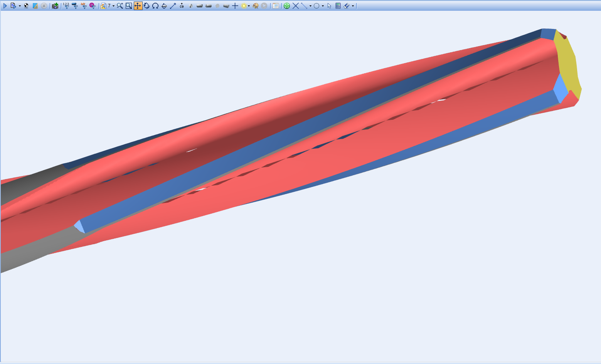Screen dimensions: 601x364
Task: Toggle the blue crosshair plus icon
Action: 235,6
